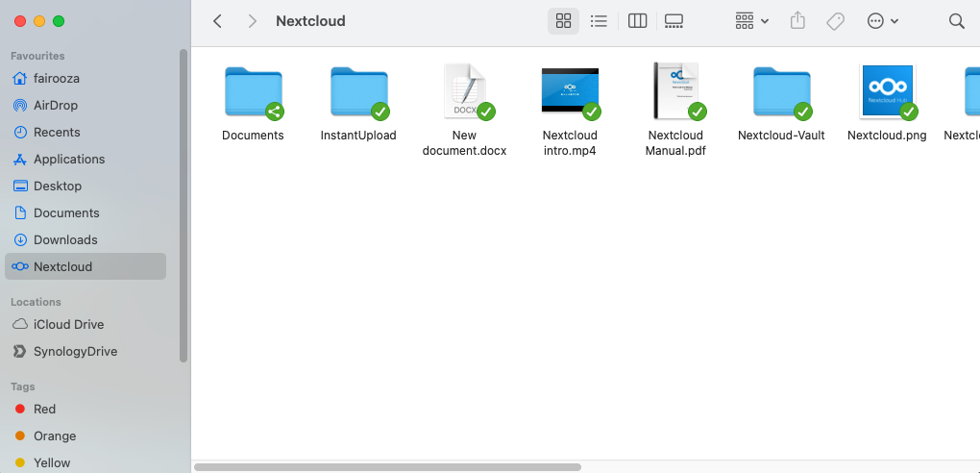Open the More actions ellipsis menu
This screenshot has height=473, width=980.
pos(883,21)
